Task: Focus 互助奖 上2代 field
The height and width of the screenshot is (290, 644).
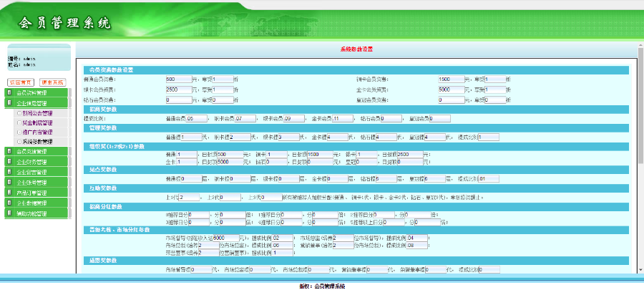Action: point(230,198)
